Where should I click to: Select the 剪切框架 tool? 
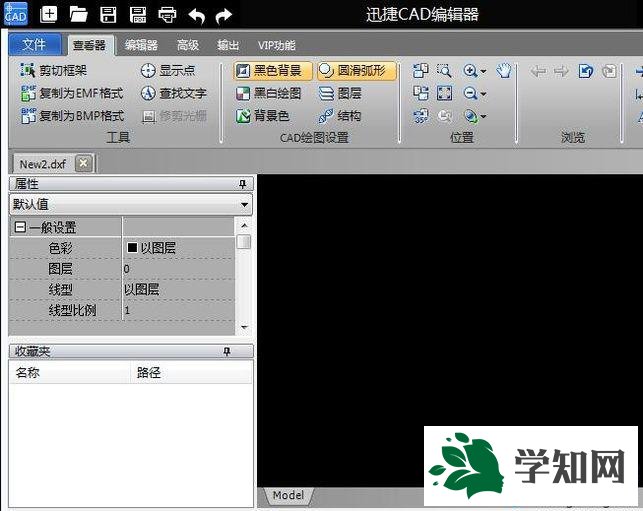click(54, 71)
